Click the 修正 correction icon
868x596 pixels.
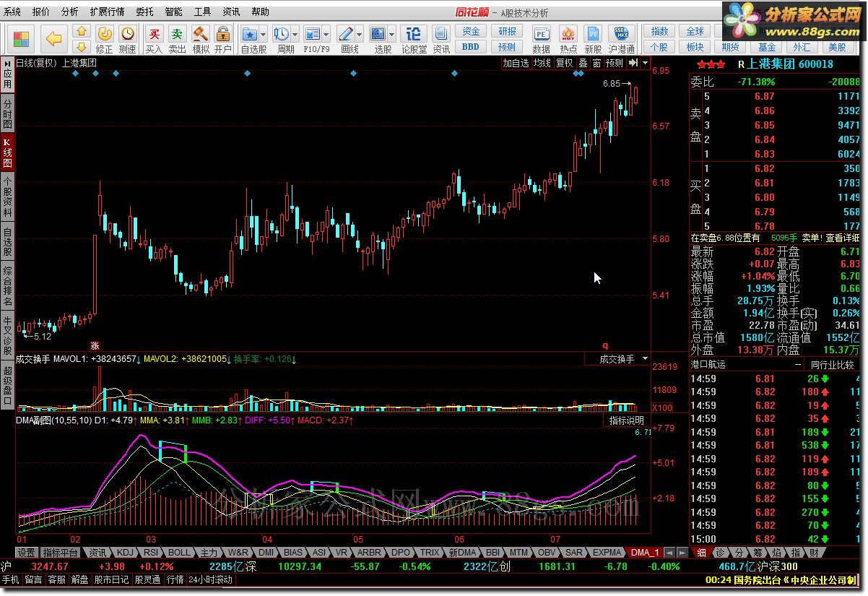click(x=105, y=33)
